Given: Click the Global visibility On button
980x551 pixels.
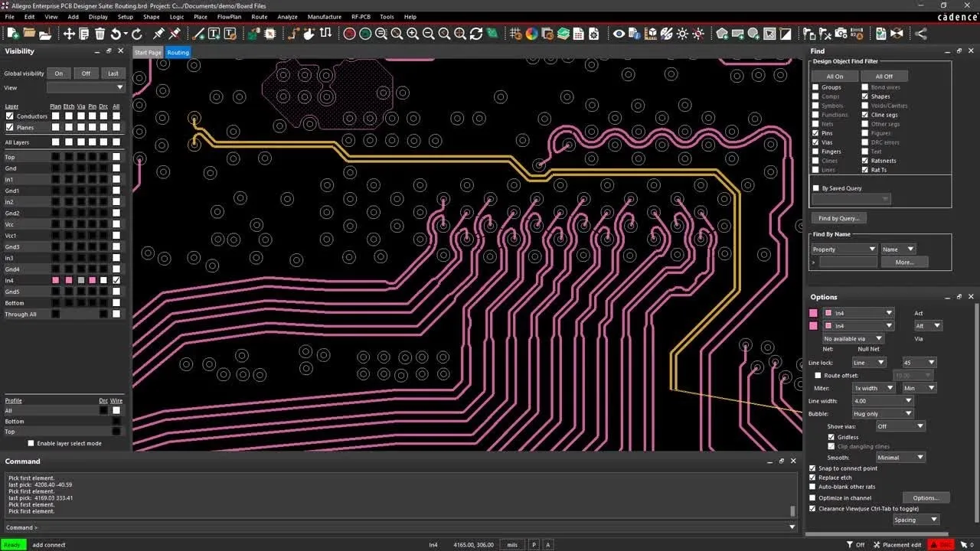Looking at the screenshot, I should pos(59,73).
